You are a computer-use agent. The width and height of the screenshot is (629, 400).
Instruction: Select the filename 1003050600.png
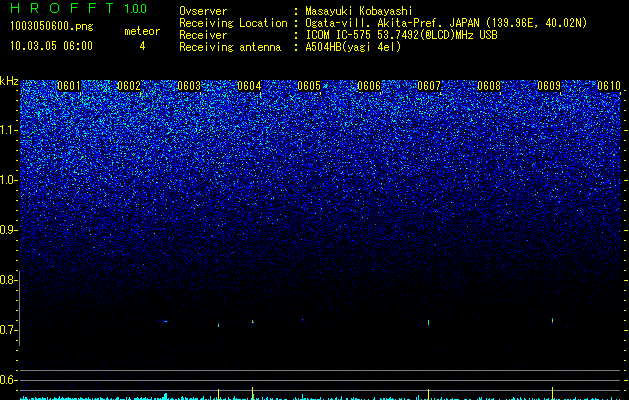click(52, 26)
